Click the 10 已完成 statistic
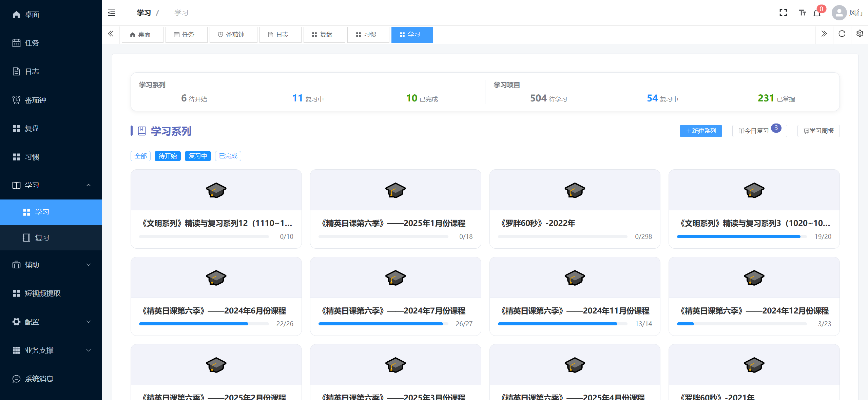The height and width of the screenshot is (400, 868). [422, 98]
